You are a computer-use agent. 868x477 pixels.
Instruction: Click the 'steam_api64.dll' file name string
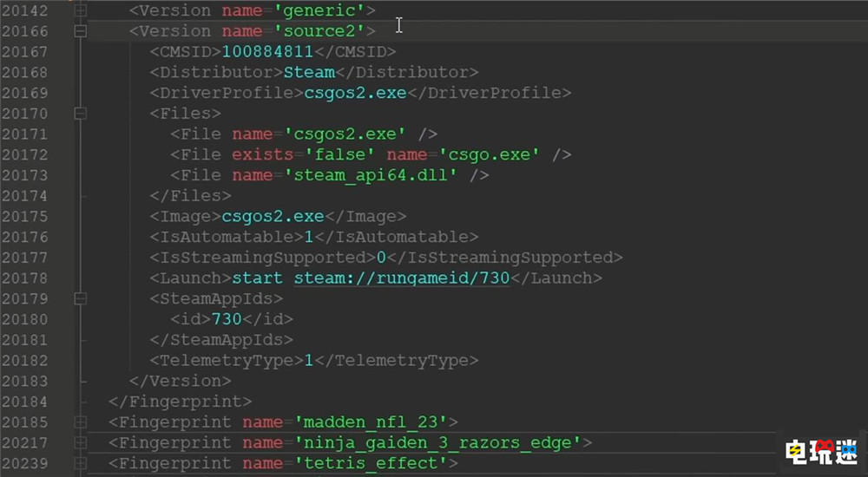(x=371, y=175)
